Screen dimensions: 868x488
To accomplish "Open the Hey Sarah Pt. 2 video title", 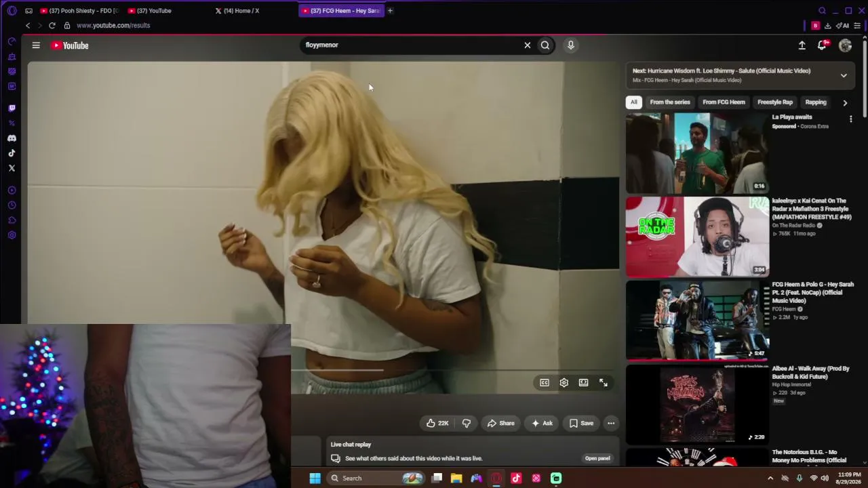I will [x=813, y=292].
